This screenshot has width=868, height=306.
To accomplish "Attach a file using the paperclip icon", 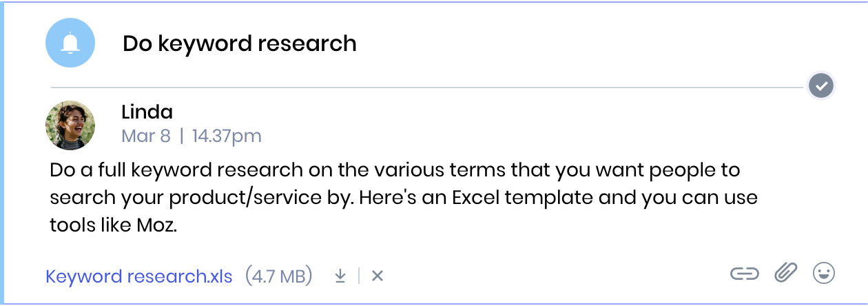I will (x=785, y=274).
